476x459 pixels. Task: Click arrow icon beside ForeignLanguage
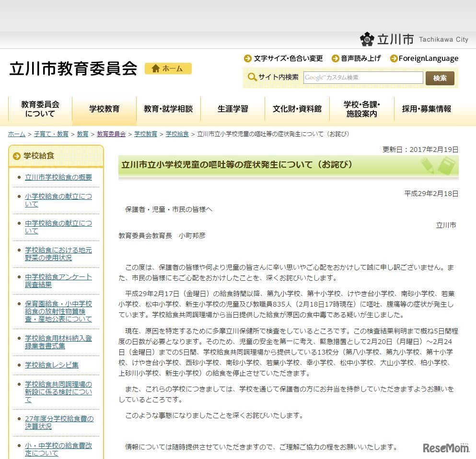tap(394, 58)
